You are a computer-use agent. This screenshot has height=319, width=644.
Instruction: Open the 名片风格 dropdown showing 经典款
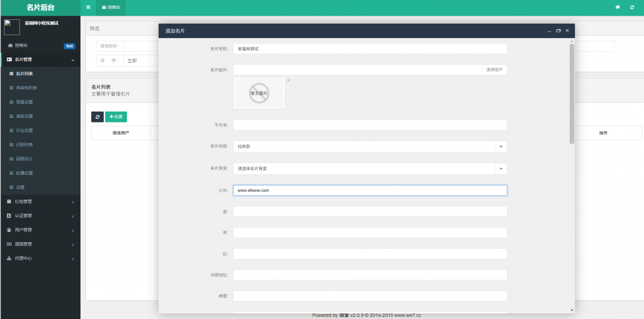pyautogui.click(x=370, y=147)
